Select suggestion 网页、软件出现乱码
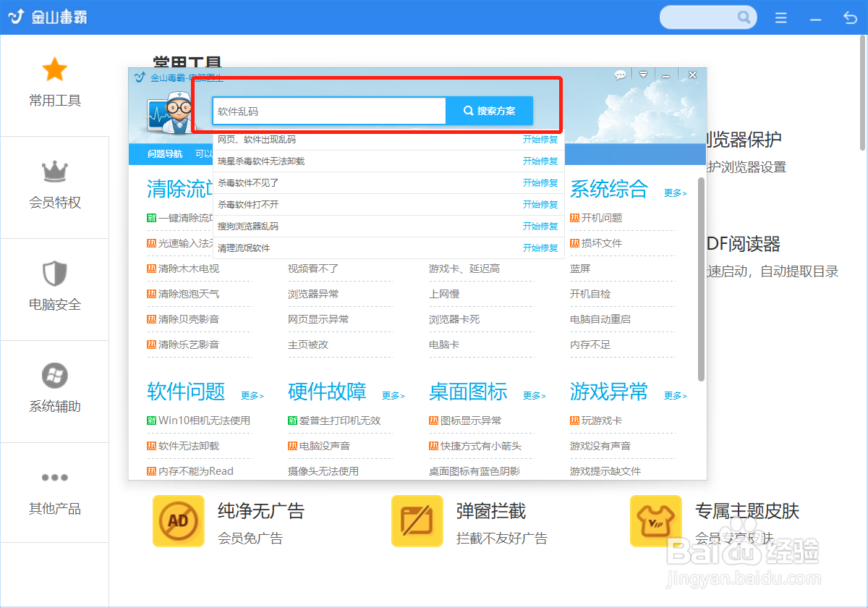This screenshot has height=608, width=868. coord(257,140)
